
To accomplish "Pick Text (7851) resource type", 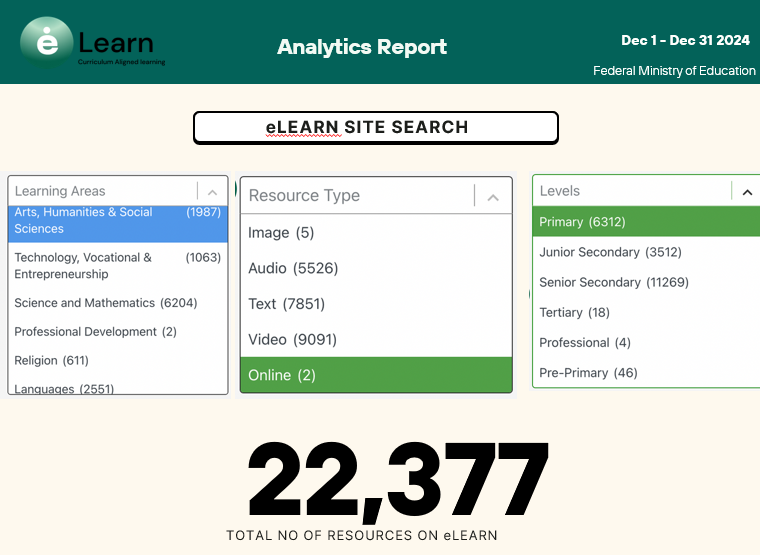I will click(376, 304).
